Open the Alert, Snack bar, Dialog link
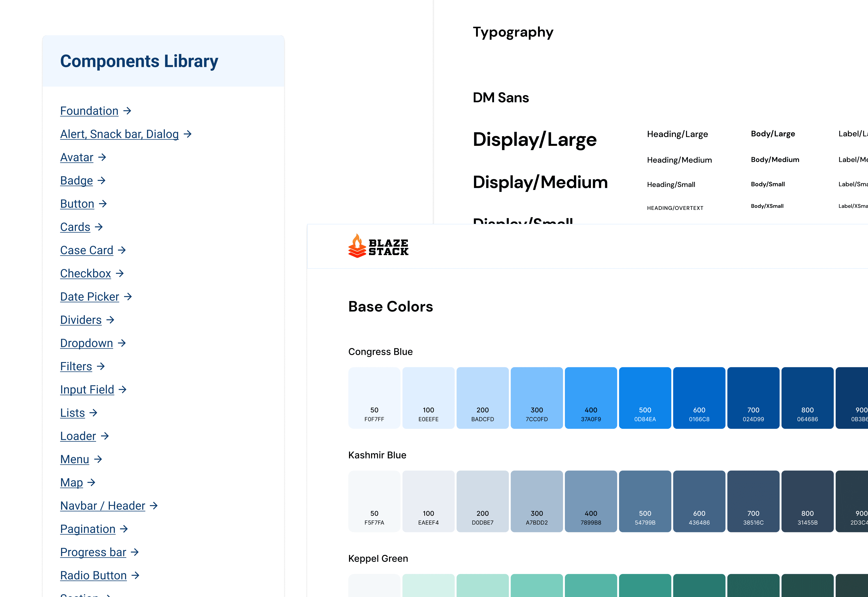The image size is (868, 597). tap(119, 134)
